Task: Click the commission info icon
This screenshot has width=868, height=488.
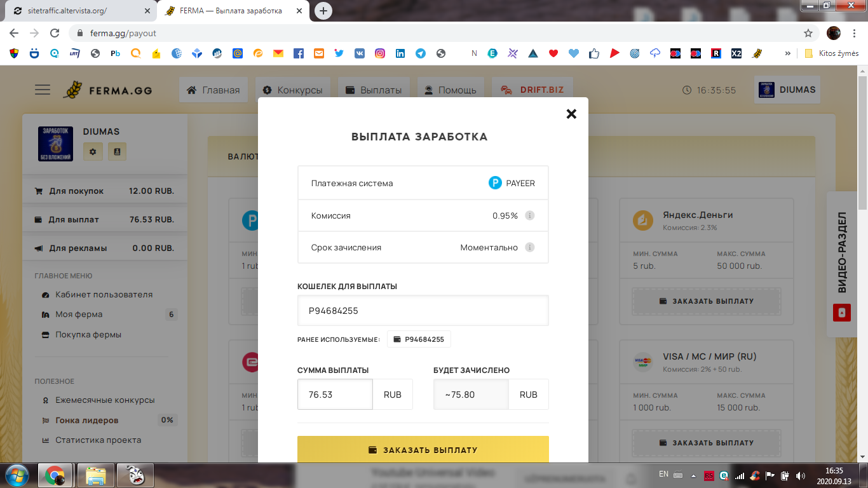Action: 530,215
